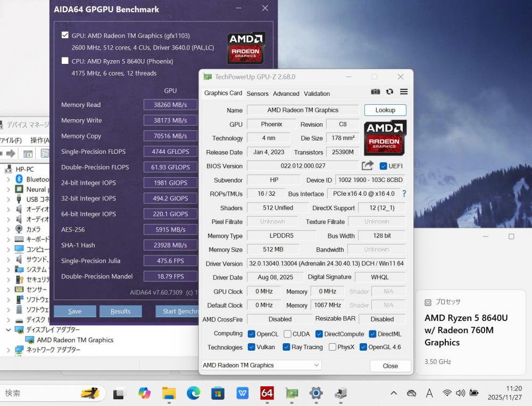
Task: Collapse the ディスプレイ アダプター tree node
Action: point(9,329)
